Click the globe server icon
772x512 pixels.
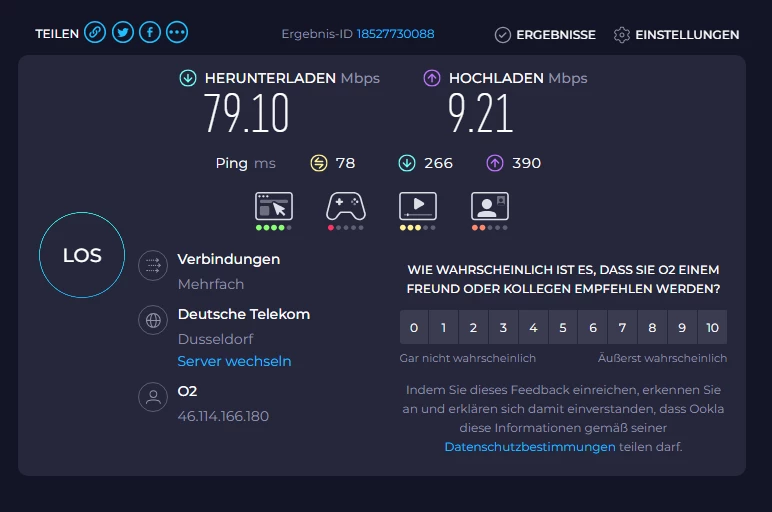point(153,321)
